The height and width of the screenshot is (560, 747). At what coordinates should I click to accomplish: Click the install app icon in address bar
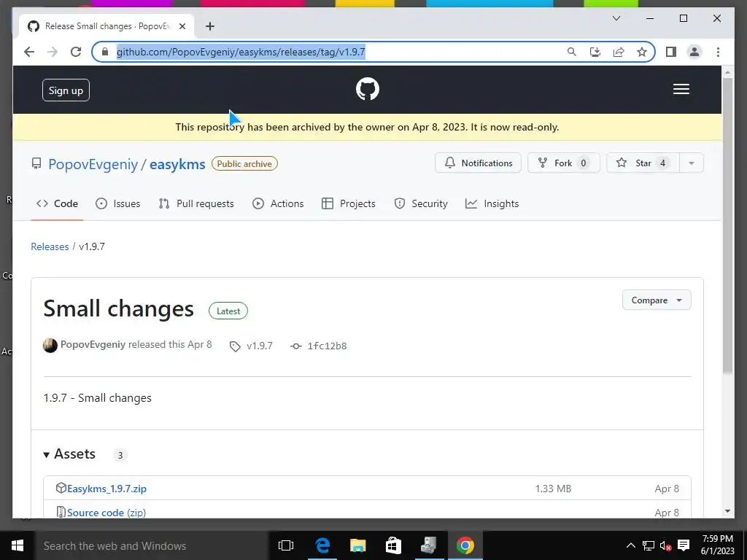click(595, 52)
